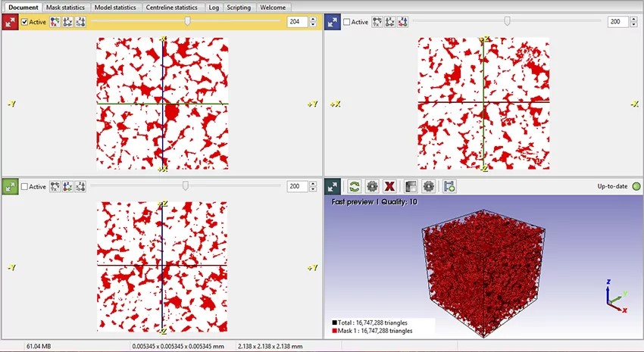Click the red view slice image

click(163, 104)
